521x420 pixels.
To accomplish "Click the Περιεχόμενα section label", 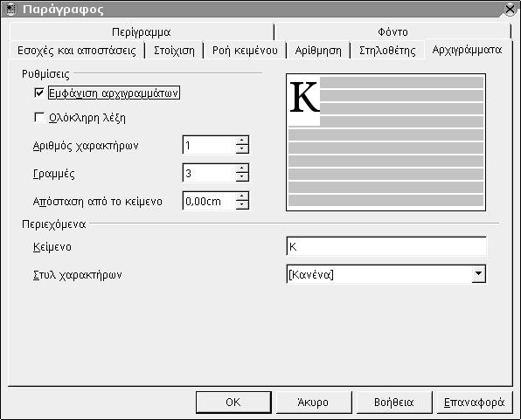I will 54,224.
